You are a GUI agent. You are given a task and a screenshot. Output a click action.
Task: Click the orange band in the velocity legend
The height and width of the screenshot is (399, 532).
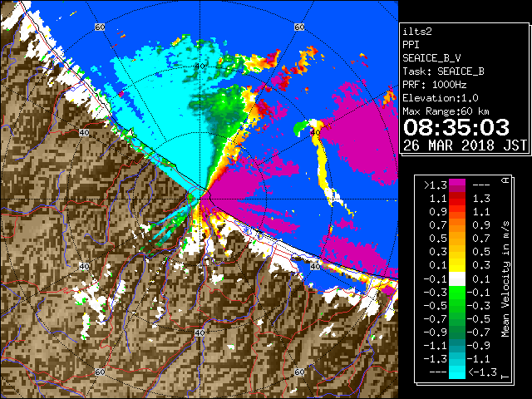(457, 224)
